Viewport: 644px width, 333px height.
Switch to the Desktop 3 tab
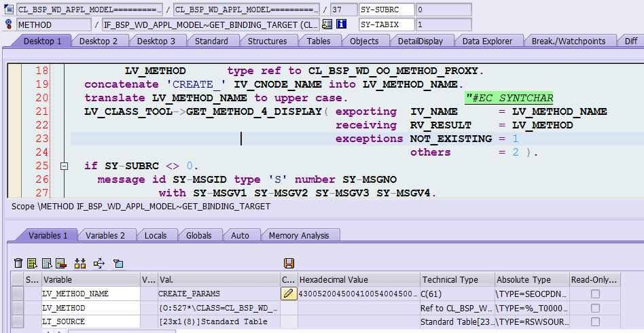[156, 41]
